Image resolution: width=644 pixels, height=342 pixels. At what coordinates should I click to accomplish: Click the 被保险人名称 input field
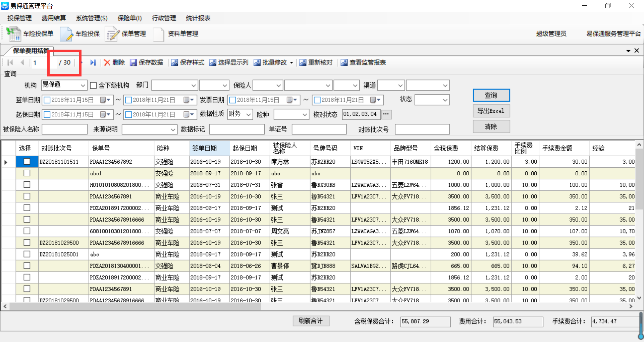pos(64,129)
